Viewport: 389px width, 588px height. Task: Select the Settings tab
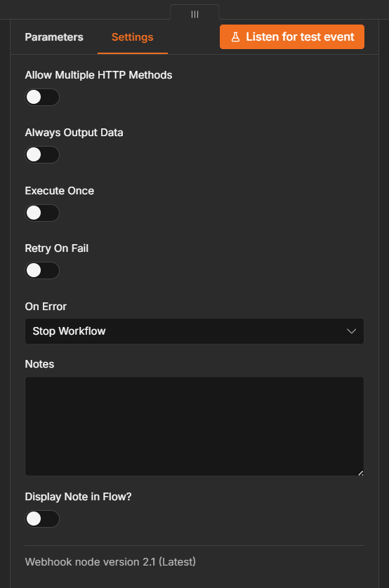point(133,37)
